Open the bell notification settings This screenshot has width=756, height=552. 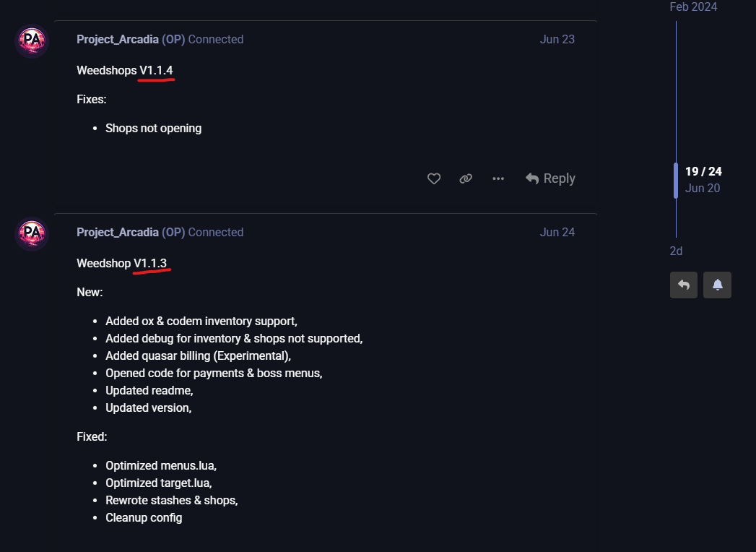point(717,285)
